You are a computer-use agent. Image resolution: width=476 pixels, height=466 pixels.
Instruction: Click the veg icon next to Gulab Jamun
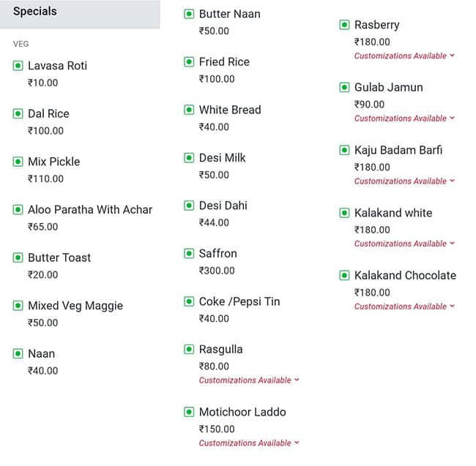click(x=345, y=88)
